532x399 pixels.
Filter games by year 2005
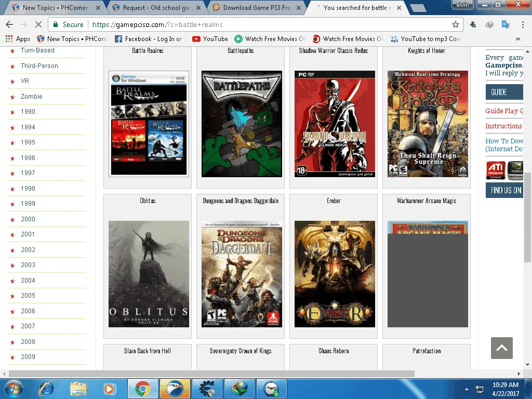[x=28, y=296]
